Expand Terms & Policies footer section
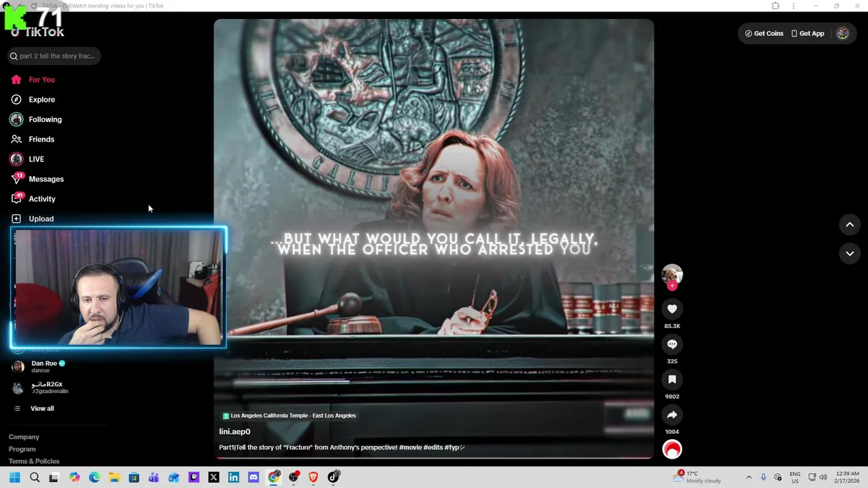This screenshot has width=868, height=488. pos(34,462)
